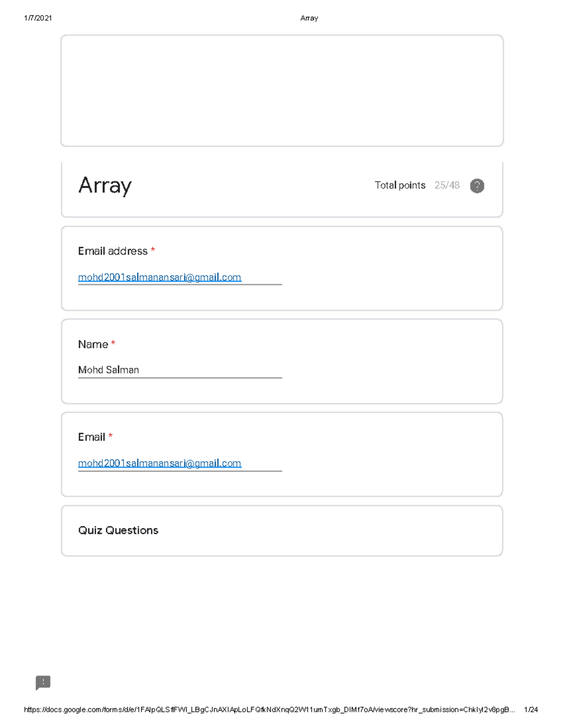563x728 pixels.
Task: Click the empty banner card at the top
Action: 282,90
